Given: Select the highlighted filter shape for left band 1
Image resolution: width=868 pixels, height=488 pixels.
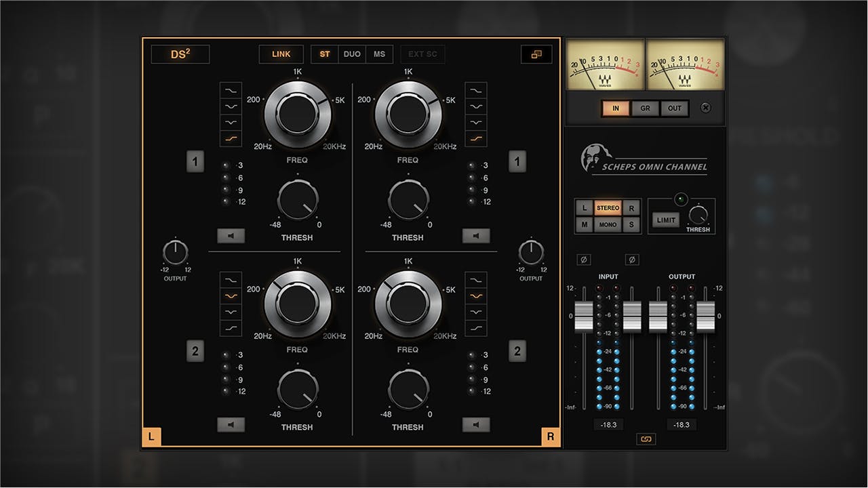Looking at the screenshot, I should 230,140.
